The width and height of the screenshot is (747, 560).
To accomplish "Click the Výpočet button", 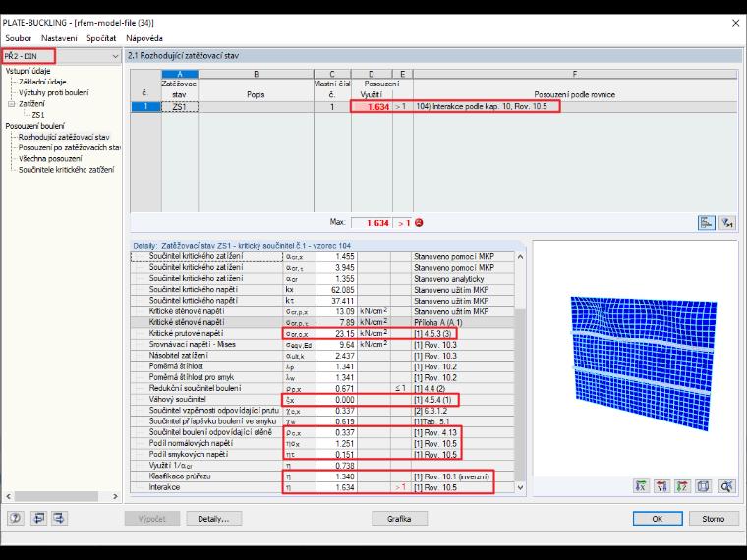I will (x=152, y=519).
